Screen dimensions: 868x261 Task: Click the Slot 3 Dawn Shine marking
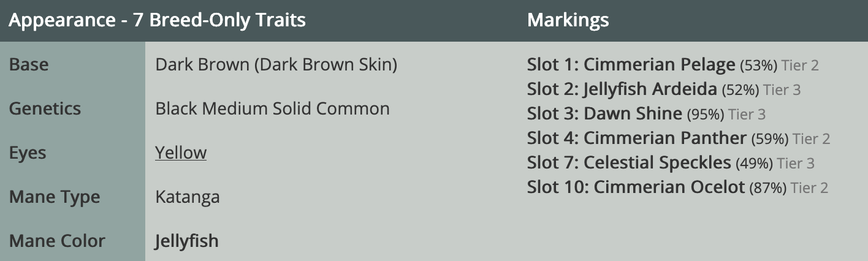pos(604,114)
